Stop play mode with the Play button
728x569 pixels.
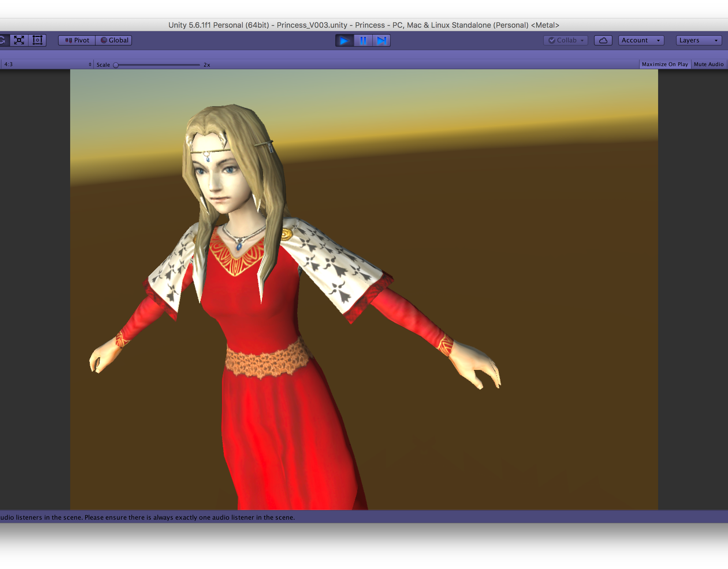[x=344, y=41]
